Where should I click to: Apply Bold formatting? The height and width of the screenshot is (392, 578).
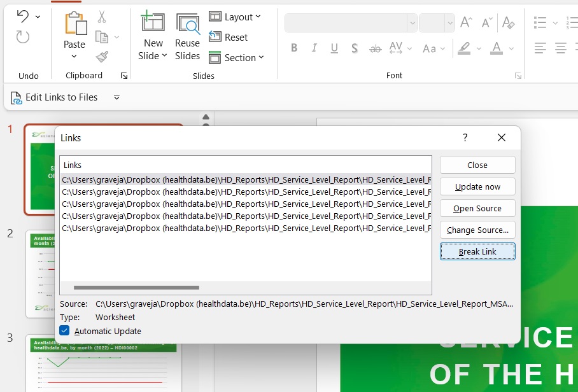pos(294,48)
